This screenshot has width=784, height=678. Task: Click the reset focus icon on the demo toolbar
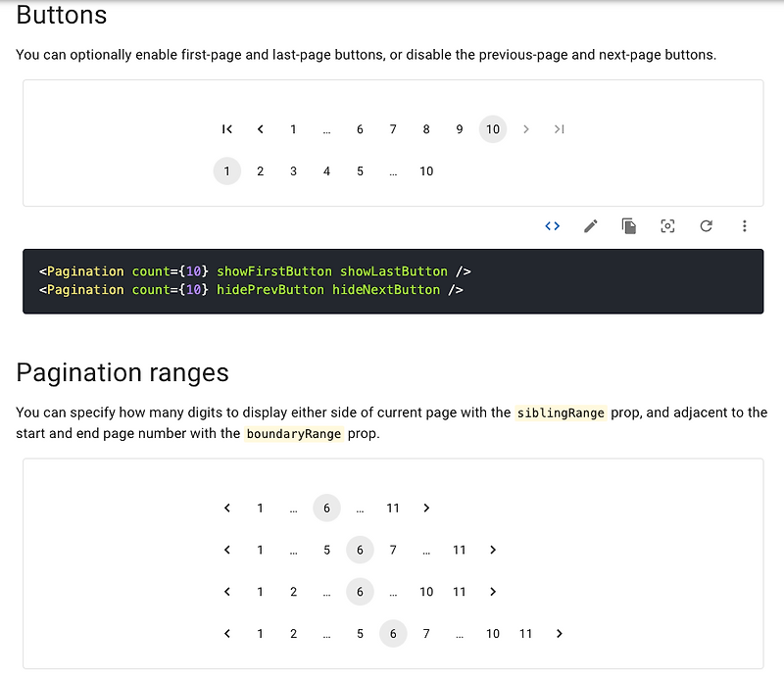point(667,225)
